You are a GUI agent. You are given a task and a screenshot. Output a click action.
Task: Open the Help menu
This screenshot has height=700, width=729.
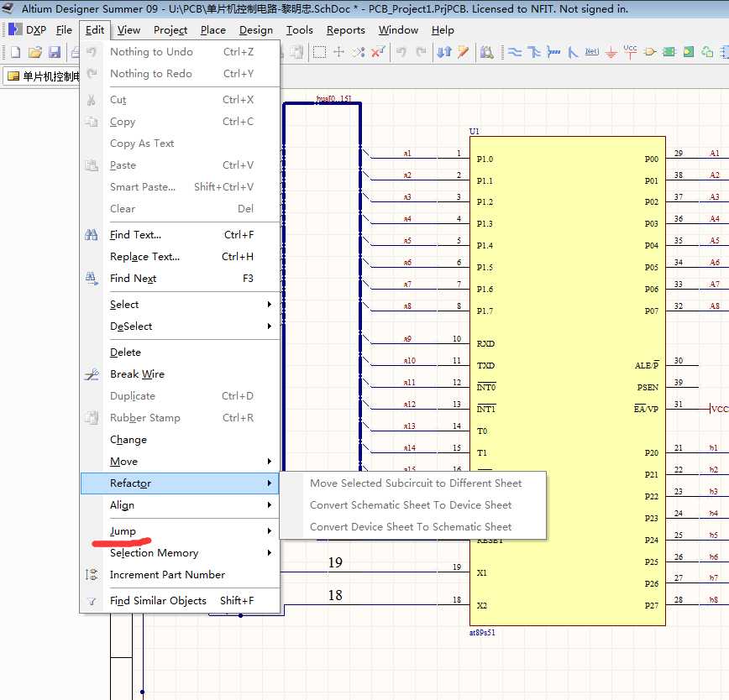(x=443, y=30)
